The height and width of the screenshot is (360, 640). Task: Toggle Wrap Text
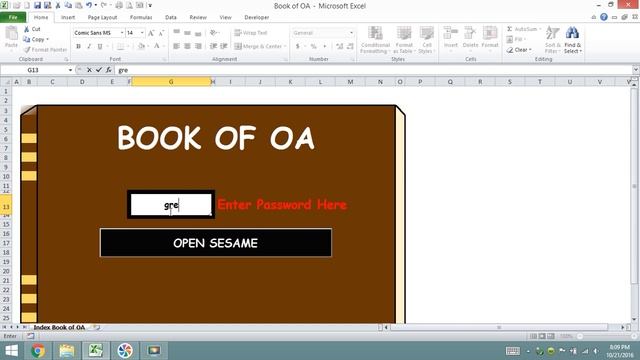(251, 33)
